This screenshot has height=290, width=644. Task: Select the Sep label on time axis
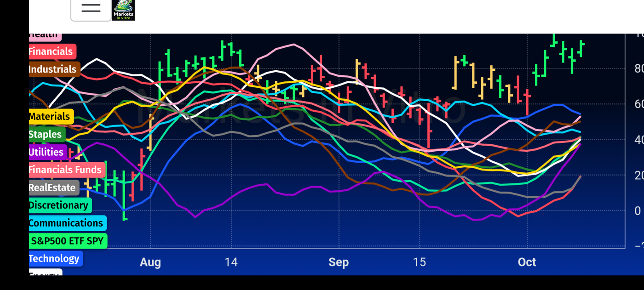coord(338,262)
